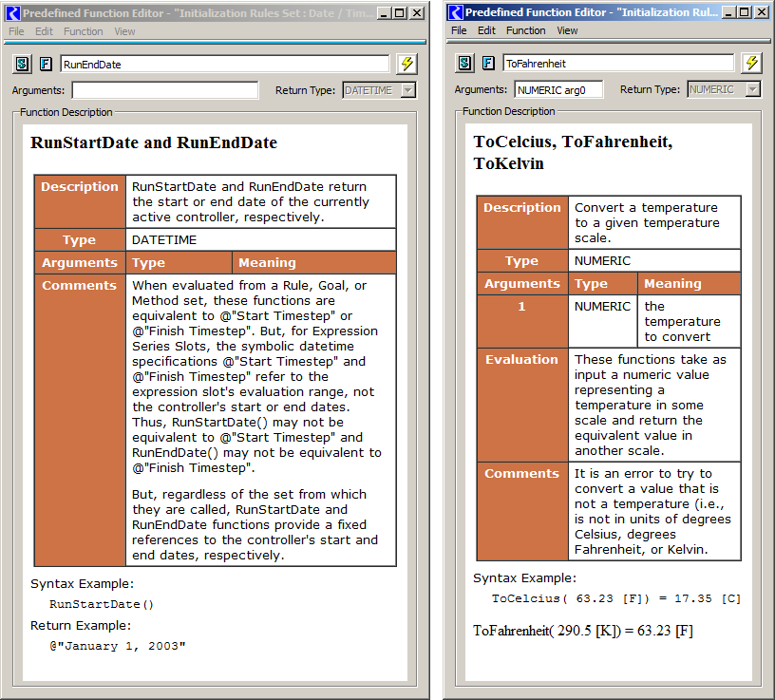This screenshot has height=700, width=775.
Task: Minimize the ToFahrenheit editor window
Action: coord(728,12)
